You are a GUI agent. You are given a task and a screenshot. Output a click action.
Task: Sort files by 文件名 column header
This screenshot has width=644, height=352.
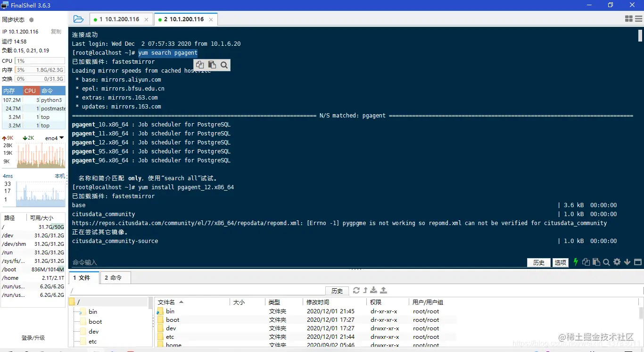pyautogui.click(x=192, y=302)
